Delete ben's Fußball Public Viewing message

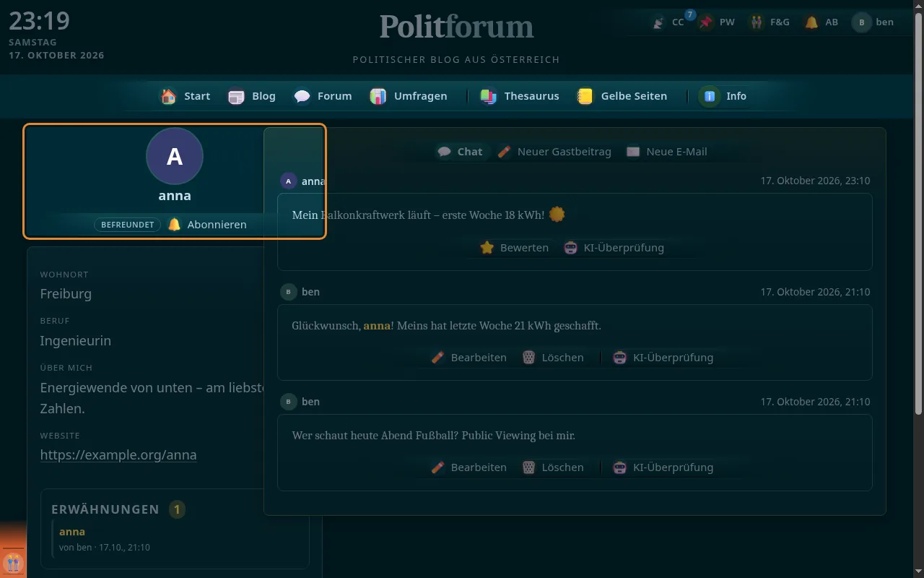point(553,467)
